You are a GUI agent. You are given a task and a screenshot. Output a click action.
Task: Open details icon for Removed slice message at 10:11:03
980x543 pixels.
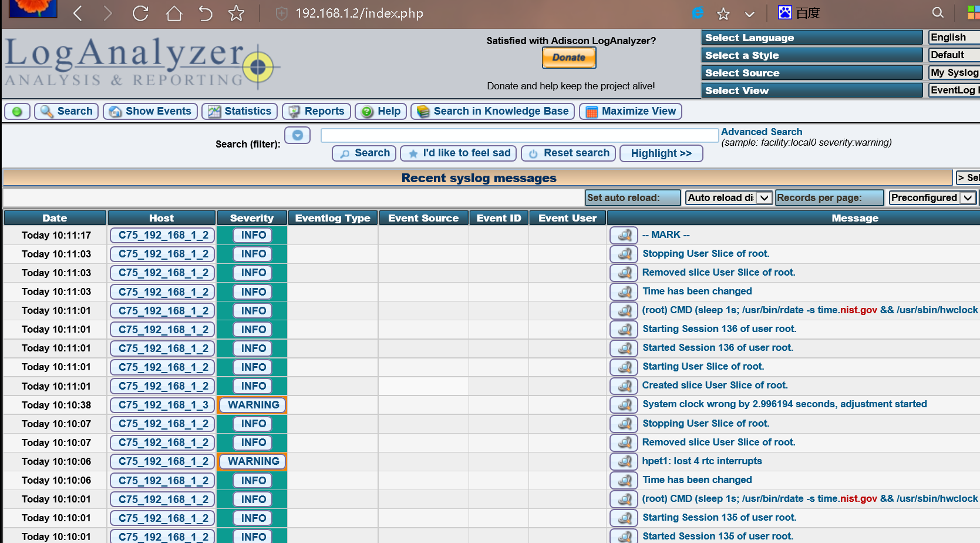click(x=624, y=273)
